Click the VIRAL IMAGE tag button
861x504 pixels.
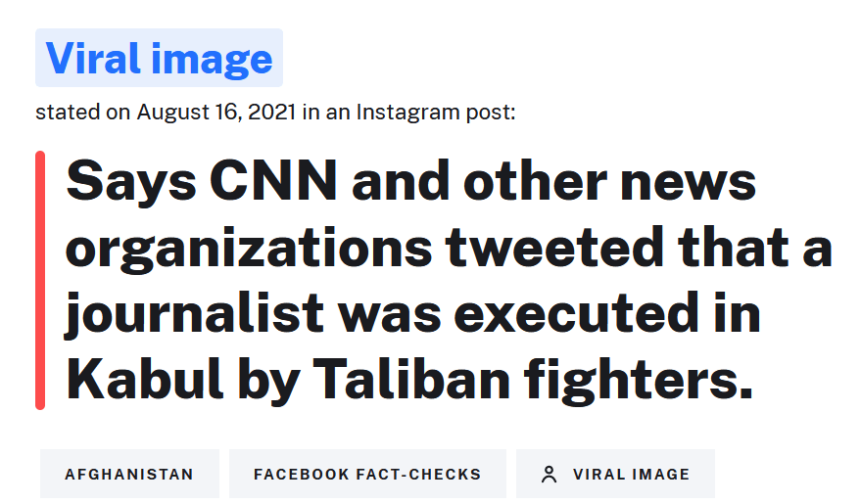pos(615,474)
